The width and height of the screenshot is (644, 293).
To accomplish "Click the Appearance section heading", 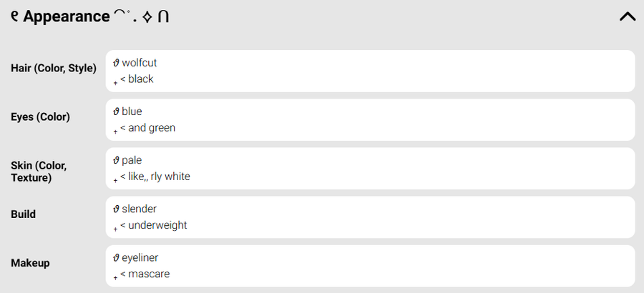I will (66, 16).
